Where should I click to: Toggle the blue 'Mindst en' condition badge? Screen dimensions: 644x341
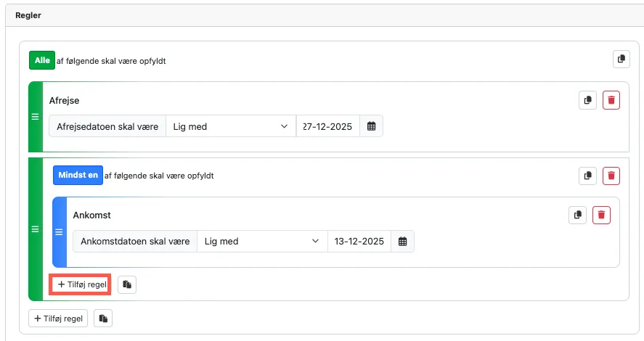pos(77,175)
